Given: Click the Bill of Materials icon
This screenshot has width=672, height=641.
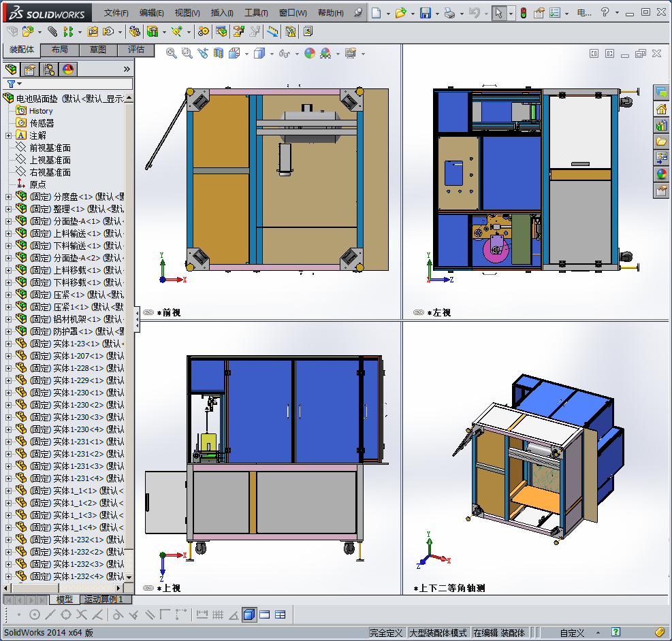Looking at the screenshot, I should pyautogui.click(x=221, y=31).
